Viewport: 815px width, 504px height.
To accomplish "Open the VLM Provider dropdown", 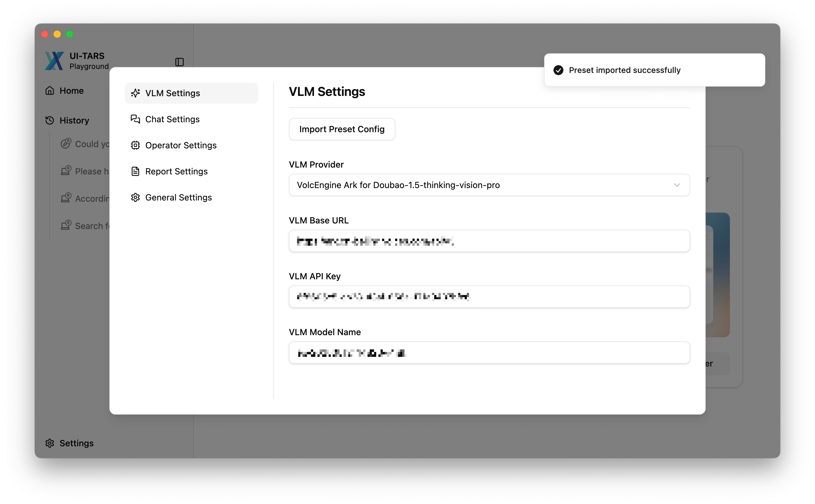I will coord(489,185).
